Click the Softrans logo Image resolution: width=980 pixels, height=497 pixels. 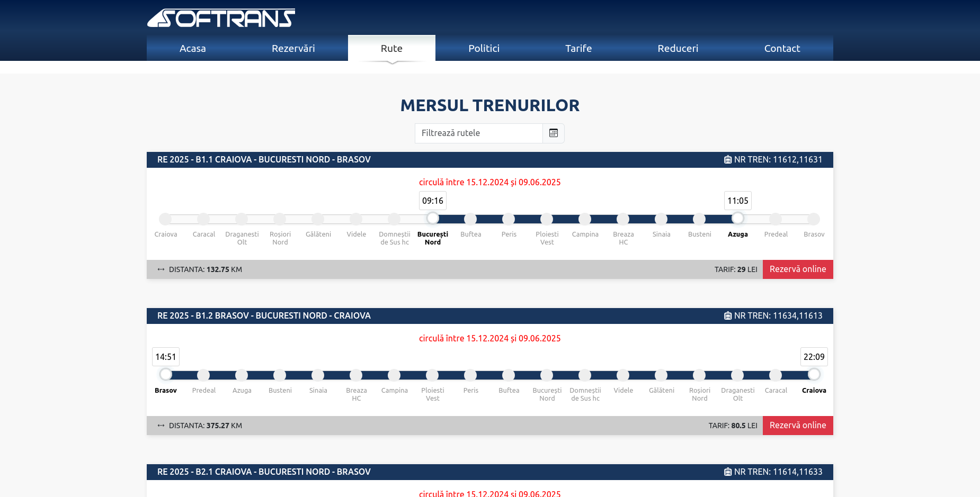[x=221, y=18]
